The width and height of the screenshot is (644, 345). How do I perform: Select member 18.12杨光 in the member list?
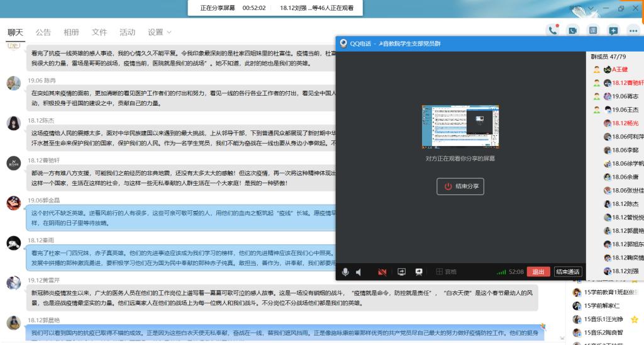click(626, 123)
